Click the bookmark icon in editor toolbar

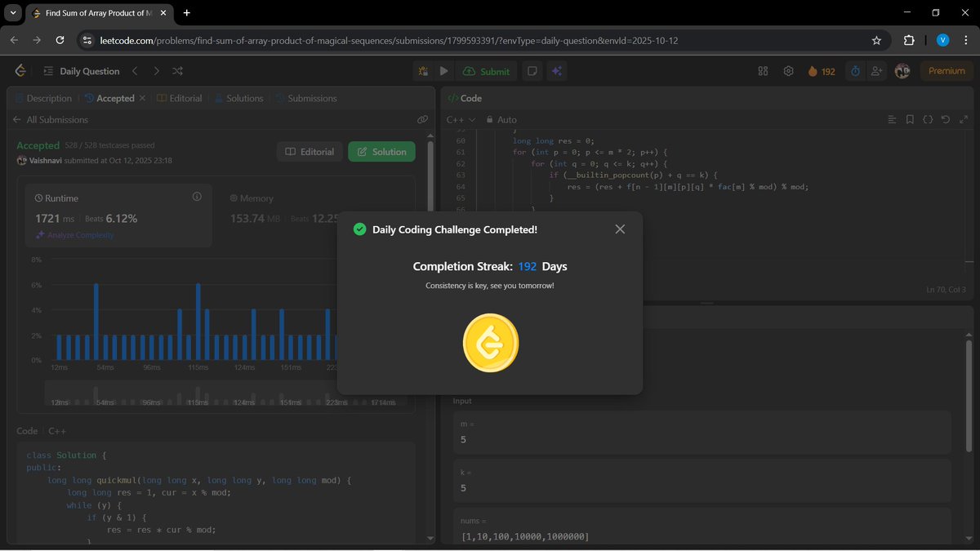tap(910, 119)
